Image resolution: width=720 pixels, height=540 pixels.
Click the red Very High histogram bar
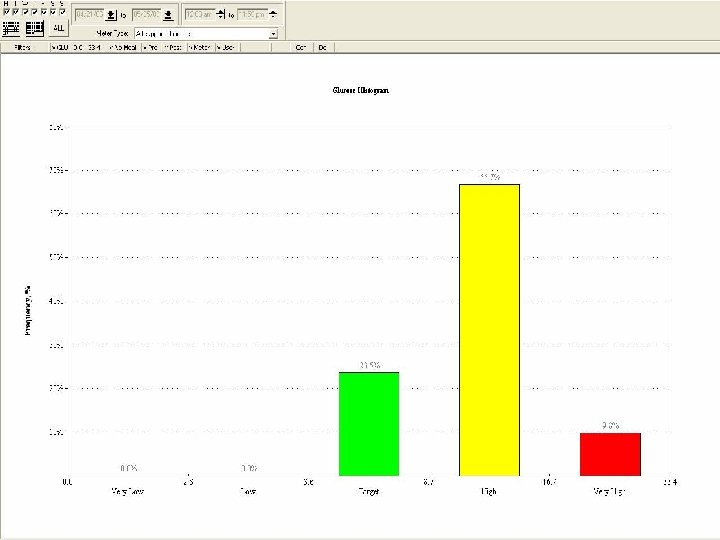click(x=610, y=454)
